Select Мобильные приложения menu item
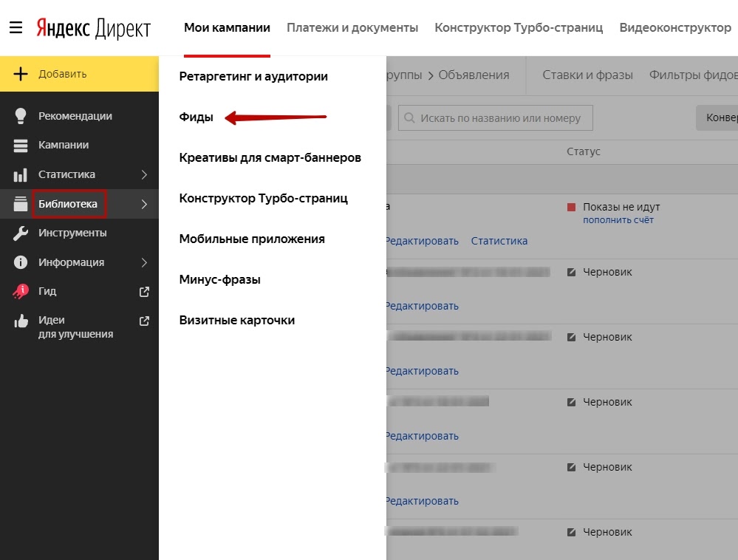The image size is (738, 560). [252, 239]
